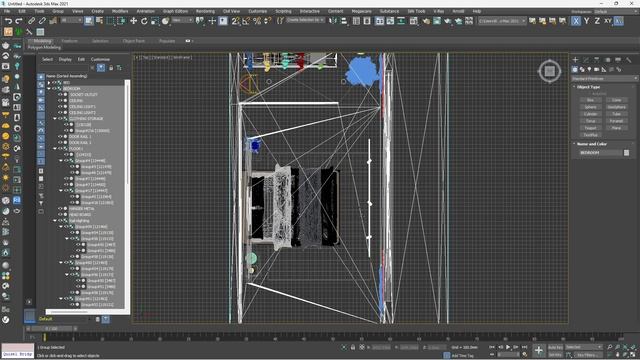Click the Sphere primitive button
This screenshot has width=640, height=360.
coord(590,107)
